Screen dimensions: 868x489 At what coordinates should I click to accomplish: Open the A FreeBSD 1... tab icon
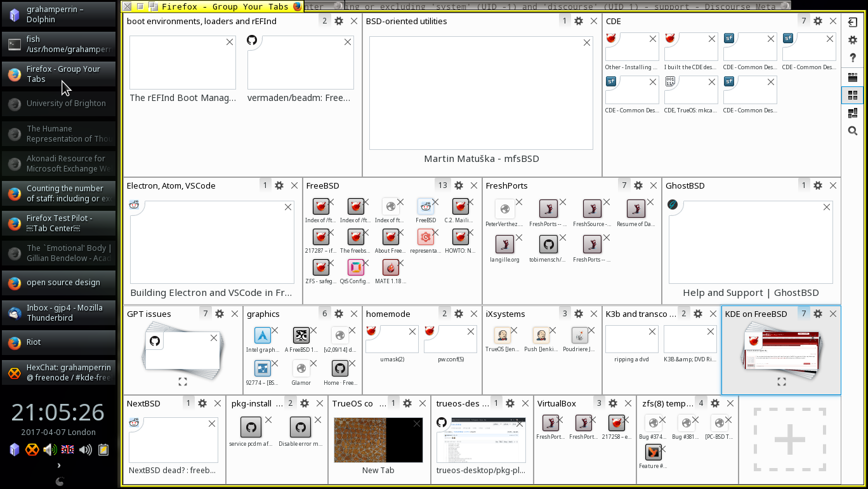point(301,335)
